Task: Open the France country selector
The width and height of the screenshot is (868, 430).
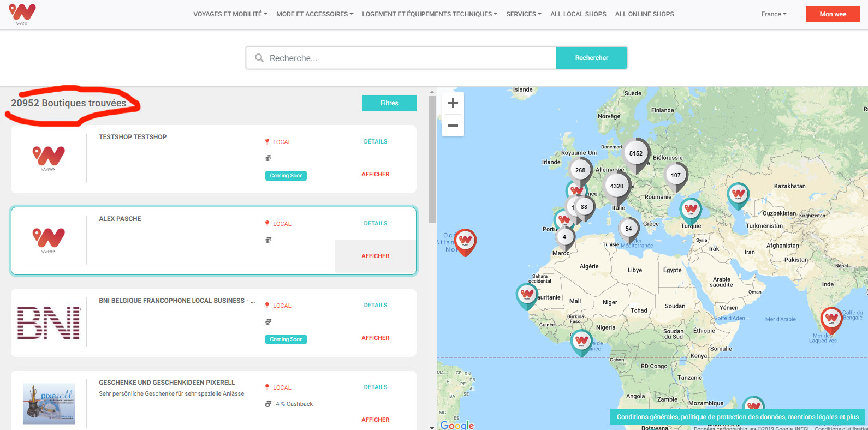Action: [774, 14]
